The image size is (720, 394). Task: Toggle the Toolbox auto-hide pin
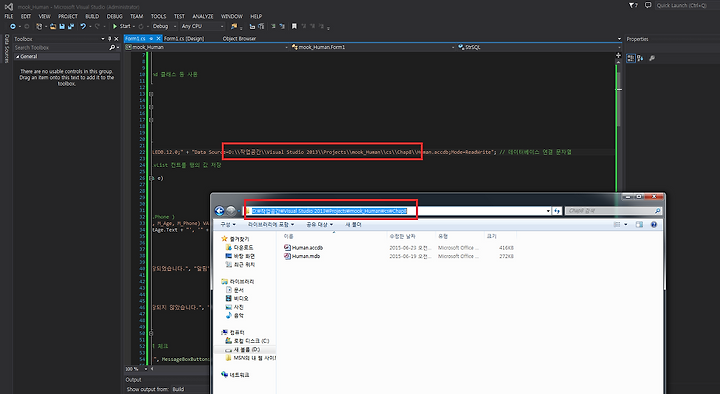tap(109, 39)
